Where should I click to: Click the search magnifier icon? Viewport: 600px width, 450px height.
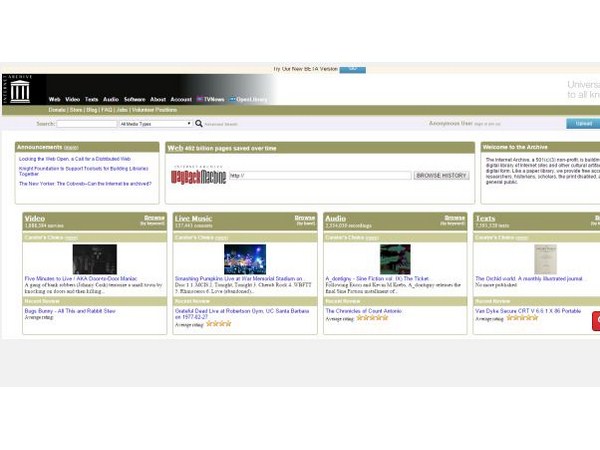[x=199, y=124]
